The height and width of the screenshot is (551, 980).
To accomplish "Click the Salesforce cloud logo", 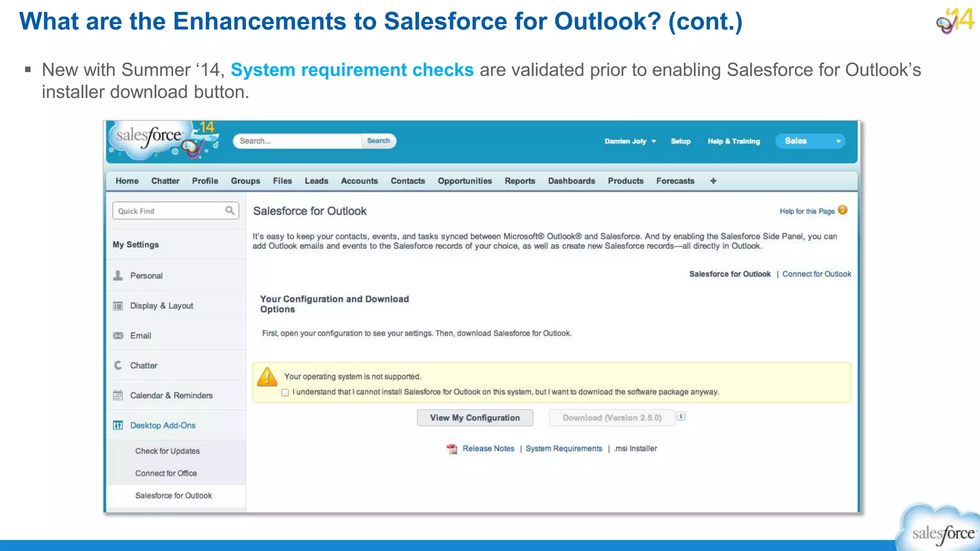I will pos(164,140).
